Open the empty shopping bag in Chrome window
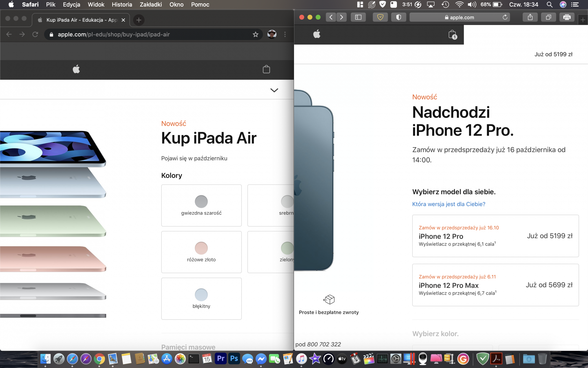Image resolution: width=588 pixels, height=368 pixels. tap(266, 69)
